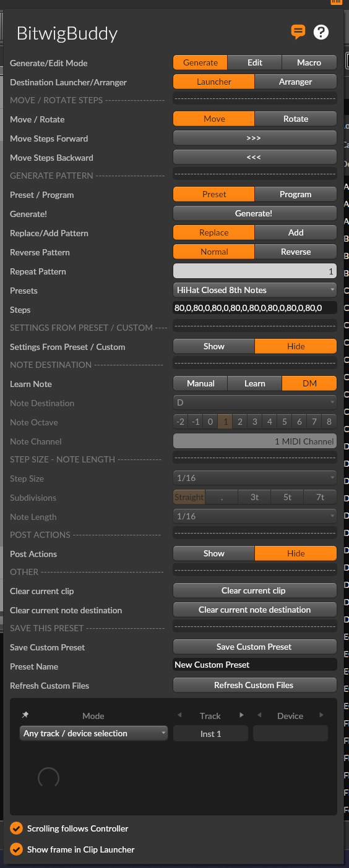This screenshot has height=868, width=349.
Task: Select Rotate steps option
Action: coord(296,119)
